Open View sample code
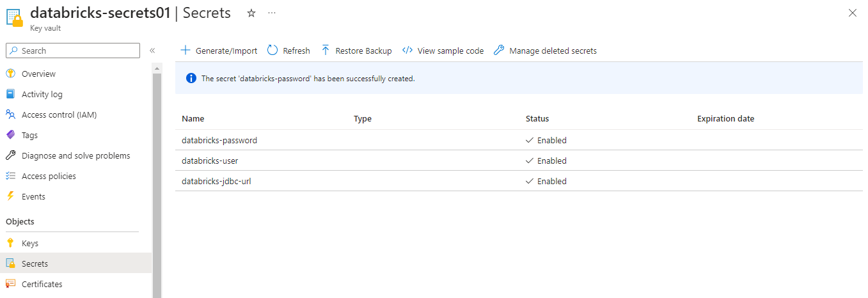 tap(443, 51)
